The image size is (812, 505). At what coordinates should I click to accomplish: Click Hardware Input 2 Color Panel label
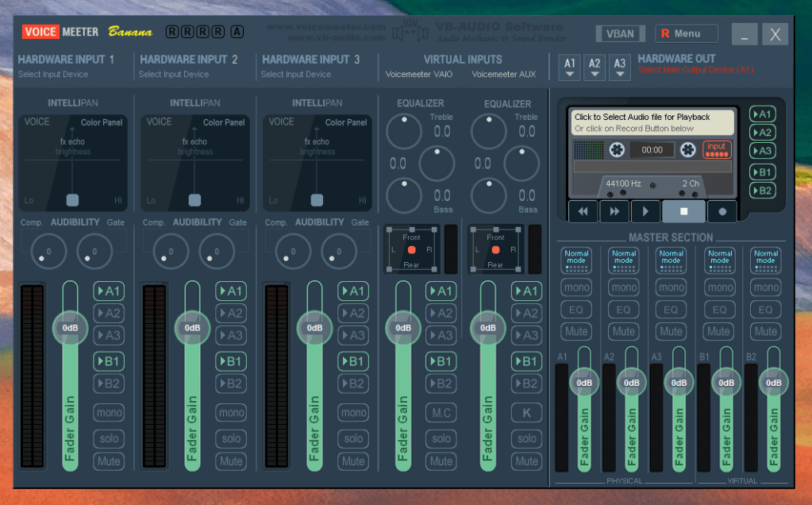tap(224, 122)
